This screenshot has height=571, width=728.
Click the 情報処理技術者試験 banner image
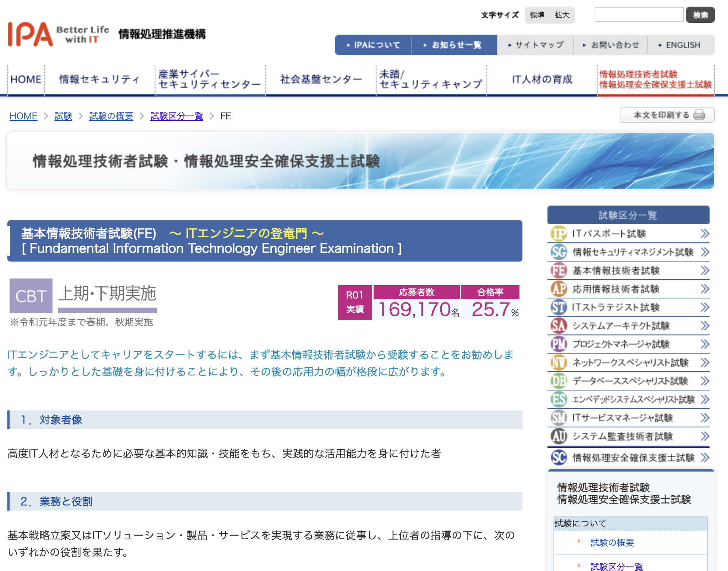click(x=361, y=161)
